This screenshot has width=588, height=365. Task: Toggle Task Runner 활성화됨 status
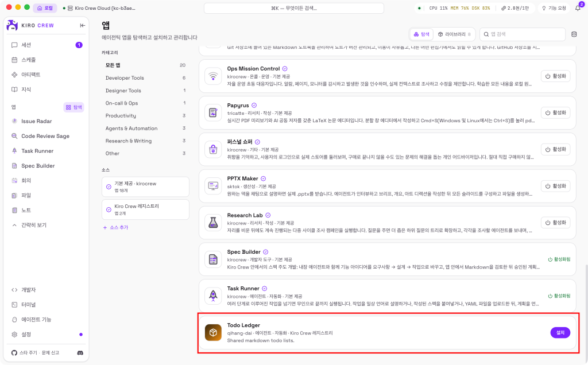pyautogui.click(x=559, y=296)
